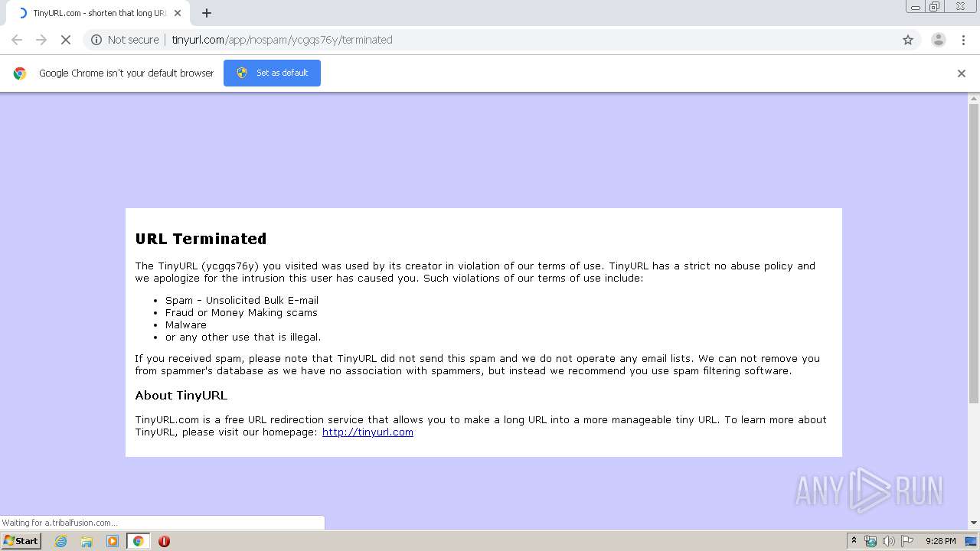Screen dimensions: 980x551
Task: Open Action Center flag icon
Action: (x=907, y=541)
